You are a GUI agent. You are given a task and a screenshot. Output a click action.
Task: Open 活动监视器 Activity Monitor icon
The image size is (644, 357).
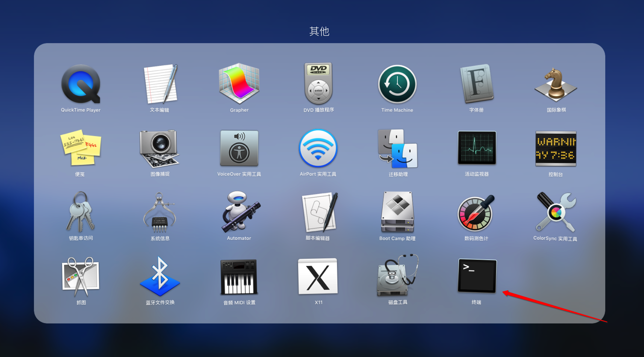click(477, 148)
